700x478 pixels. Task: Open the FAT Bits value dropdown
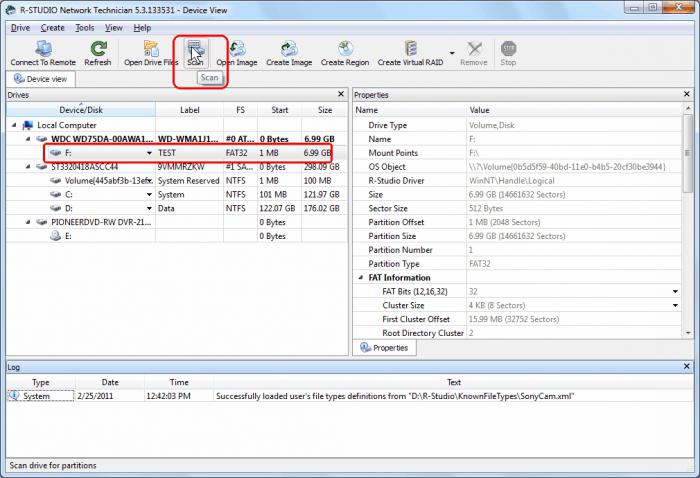point(675,291)
